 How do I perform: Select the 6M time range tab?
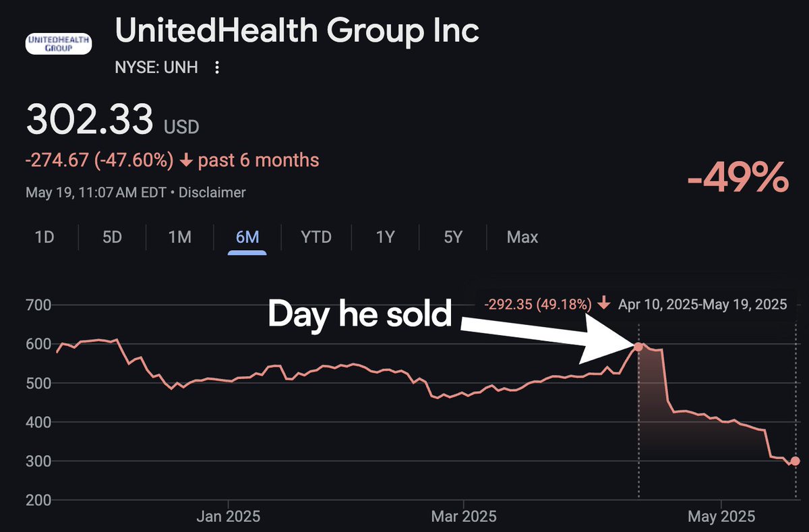click(247, 237)
